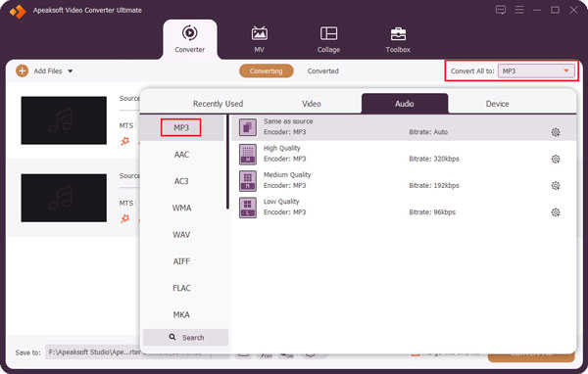Viewport: 588px width, 374px height.
Task: Open settings gear for High Quality preset
Action: click(x=556, y=159)
